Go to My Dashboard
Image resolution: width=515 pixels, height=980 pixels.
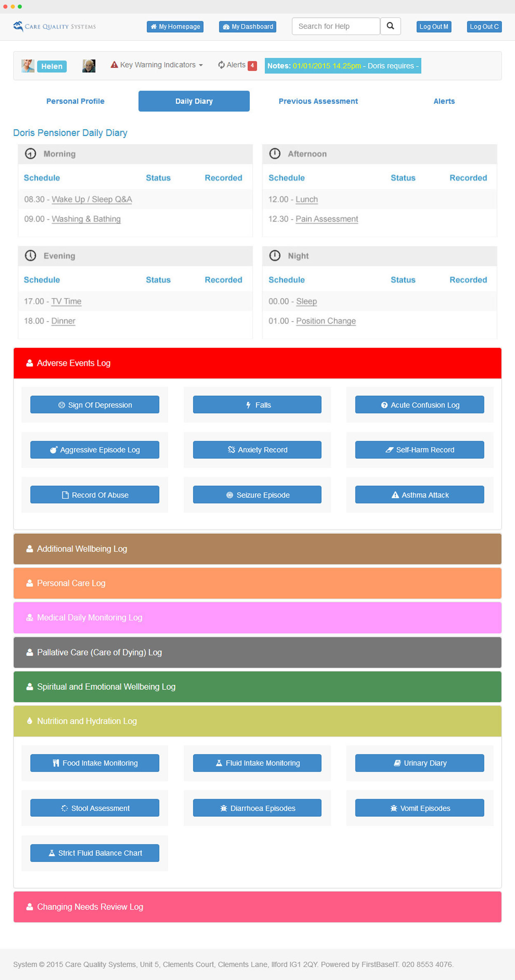pos(247,27)
